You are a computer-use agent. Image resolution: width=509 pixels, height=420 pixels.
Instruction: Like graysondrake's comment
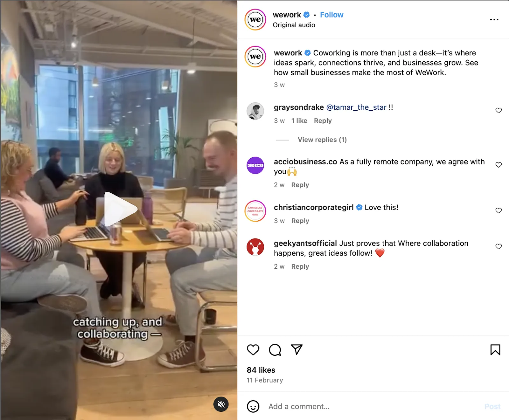[499, 110]
